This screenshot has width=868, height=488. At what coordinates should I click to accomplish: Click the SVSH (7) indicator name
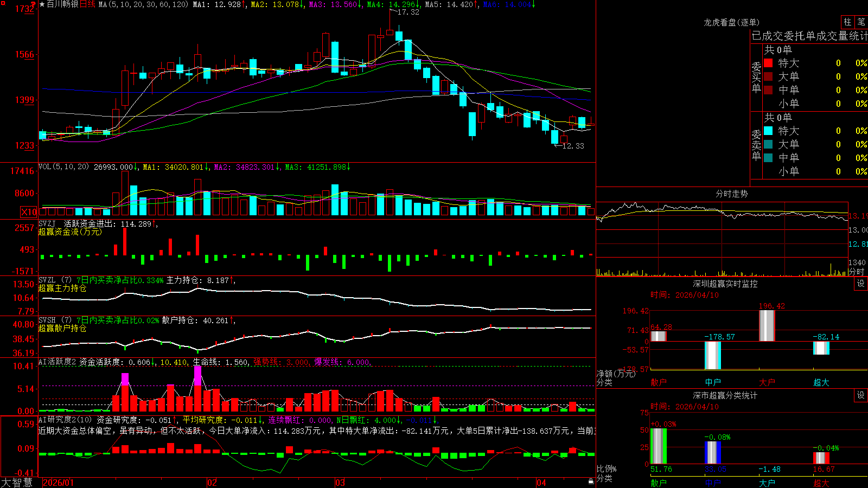click(55, 320)
